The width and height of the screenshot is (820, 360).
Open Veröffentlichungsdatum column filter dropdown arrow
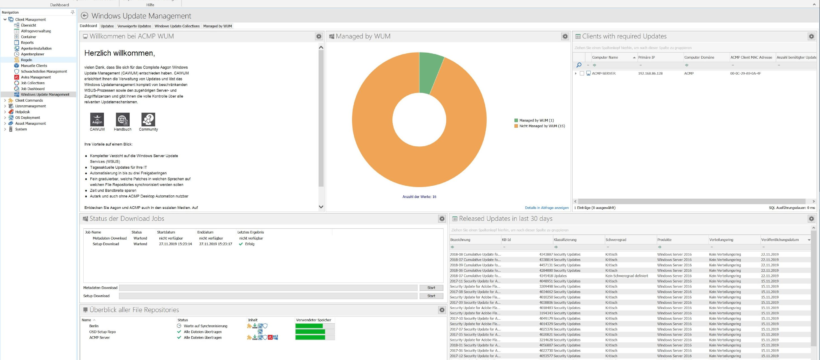810,240
